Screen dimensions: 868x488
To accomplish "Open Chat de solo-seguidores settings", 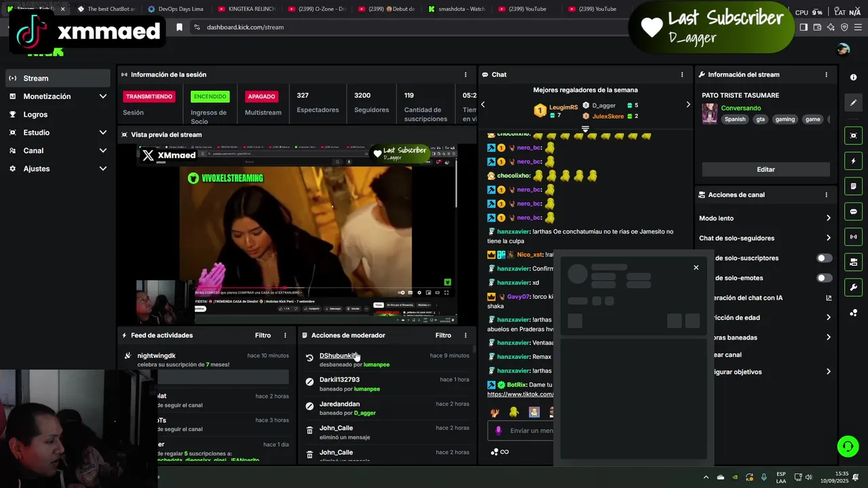I will click(765, 238).
